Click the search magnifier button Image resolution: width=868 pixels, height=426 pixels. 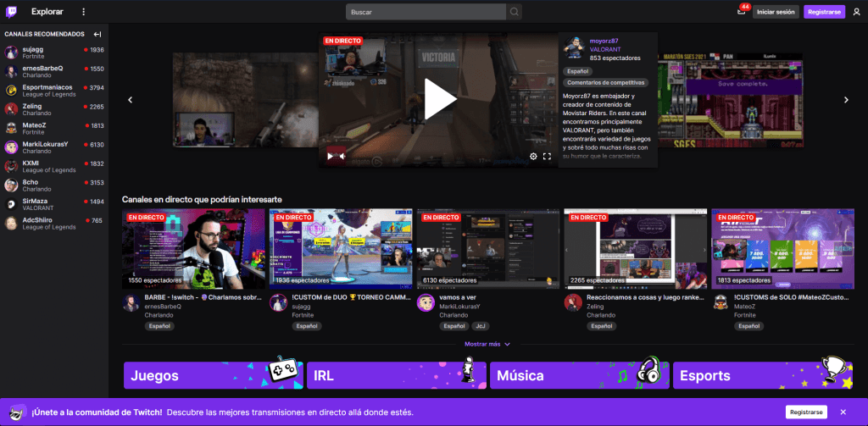click(x=515, y=12)
